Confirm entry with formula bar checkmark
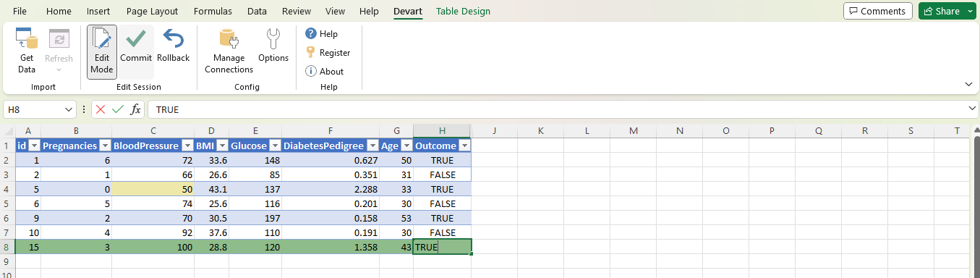The image size is (980, 278). point(118,109)
